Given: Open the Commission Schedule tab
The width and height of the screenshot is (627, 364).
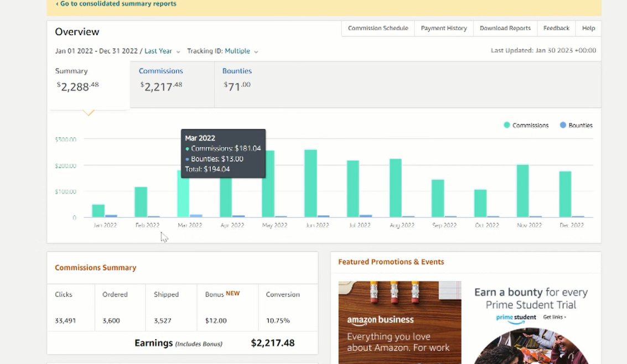Looking at the screenshot, I should pos(378,28).
